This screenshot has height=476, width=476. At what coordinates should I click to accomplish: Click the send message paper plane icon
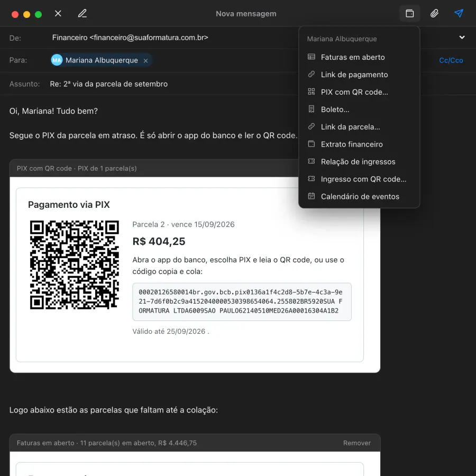click(x=459, y=13)
